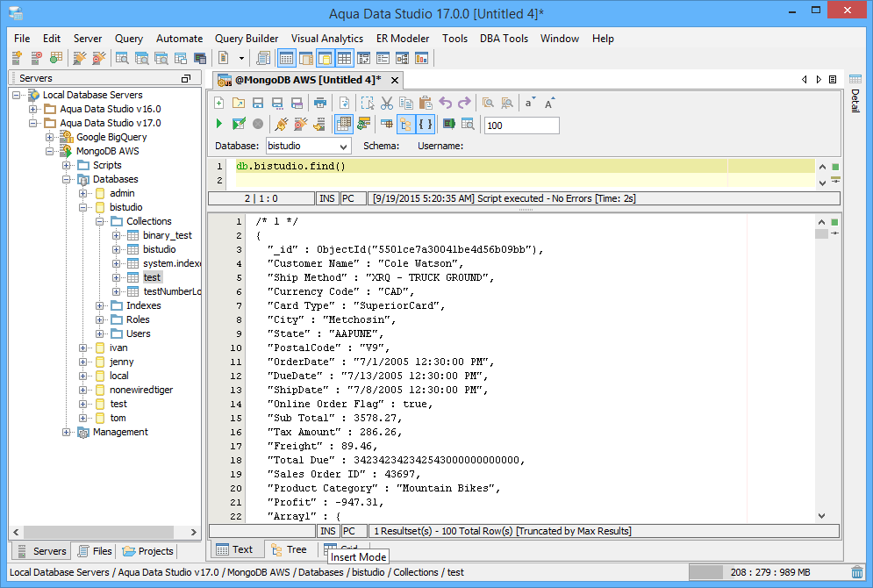Open the DBA Tools menu
Viewport: 873px width, 588px height.
[504, 39]
